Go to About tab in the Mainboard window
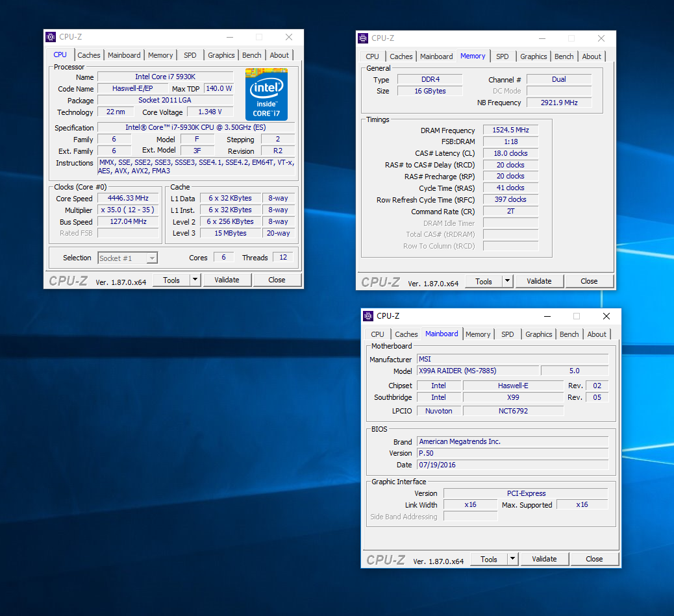Viewport: 674px width, 616px height. pyautogui.click(x=597, y=334)
